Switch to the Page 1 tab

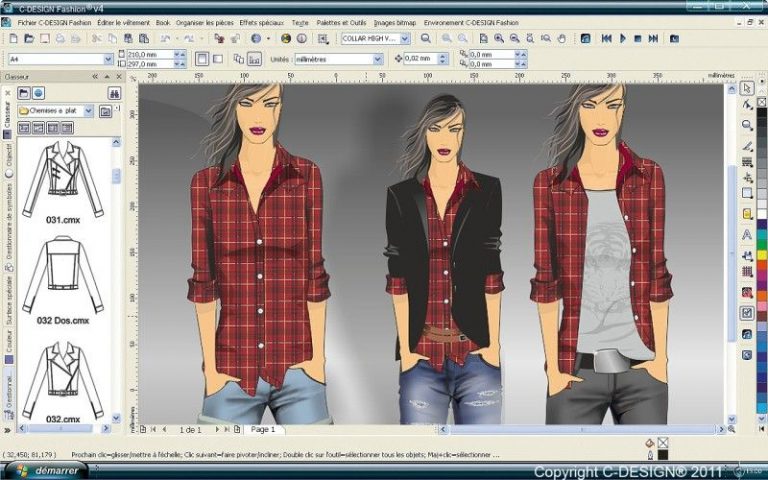point(264,429)
